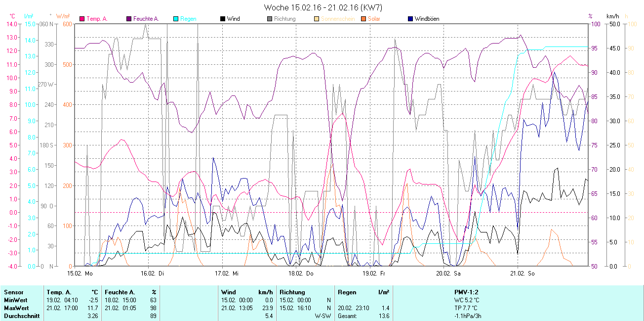Click the 'TP 7.7 °C' dew point value
Viewport: 644px width, 321px height.
point(467,307)
